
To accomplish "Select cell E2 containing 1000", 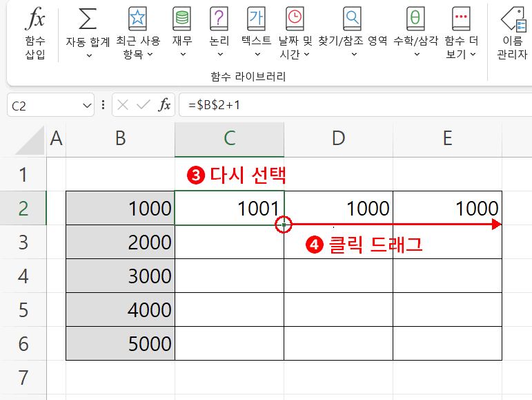I will coord(448,208).
